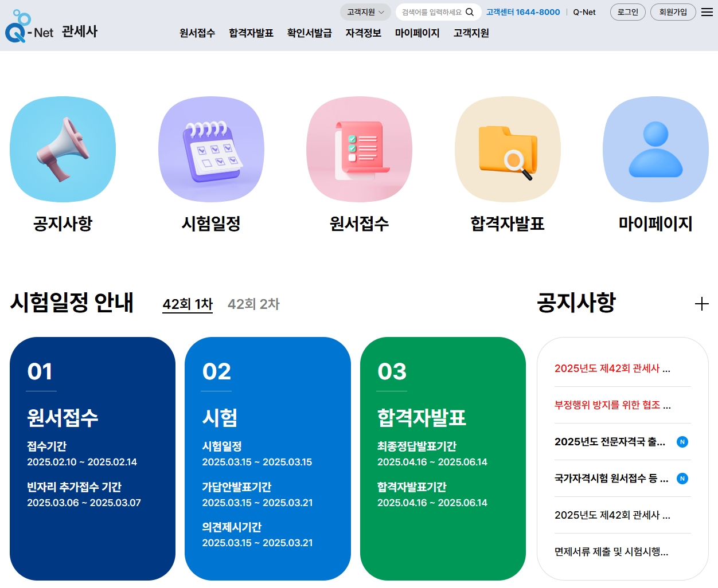Open the 시험일정 calendar icon
The height and width of the screenshot is (588, 718).
point(211,149)
